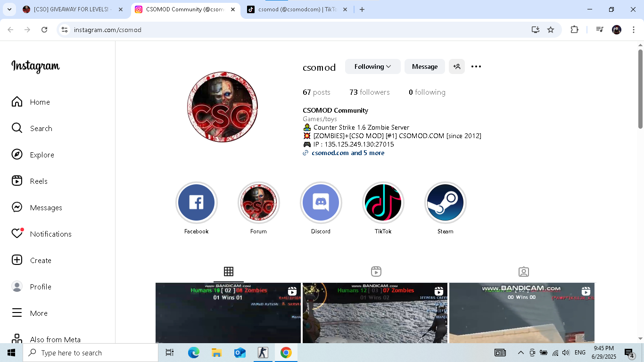Click the add similar accounts icon button
The image size is (644, 362).
pos(456,66)
